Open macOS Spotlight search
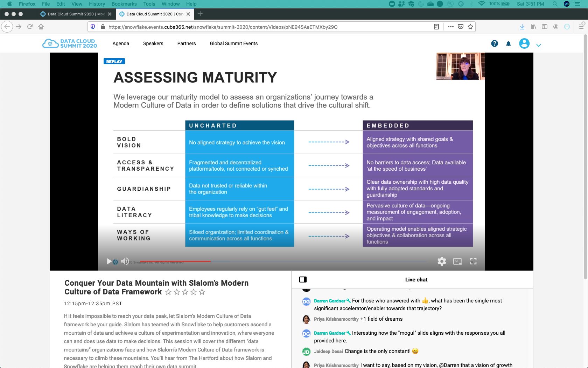588x368 pixels. point(555,4)
